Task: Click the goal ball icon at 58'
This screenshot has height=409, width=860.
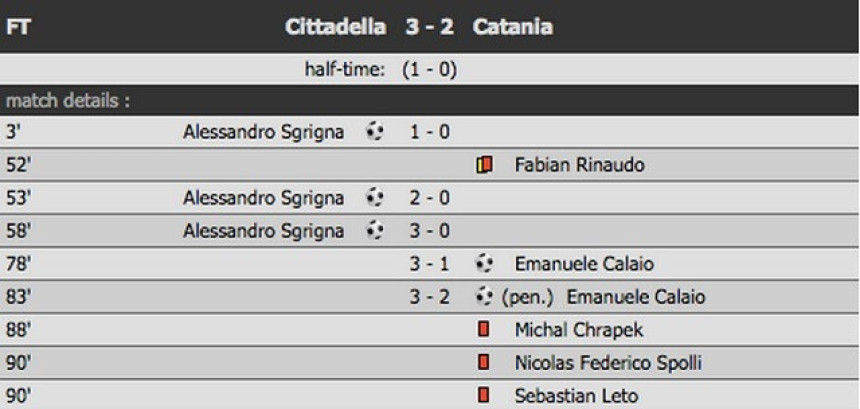Action: (375, 230)
